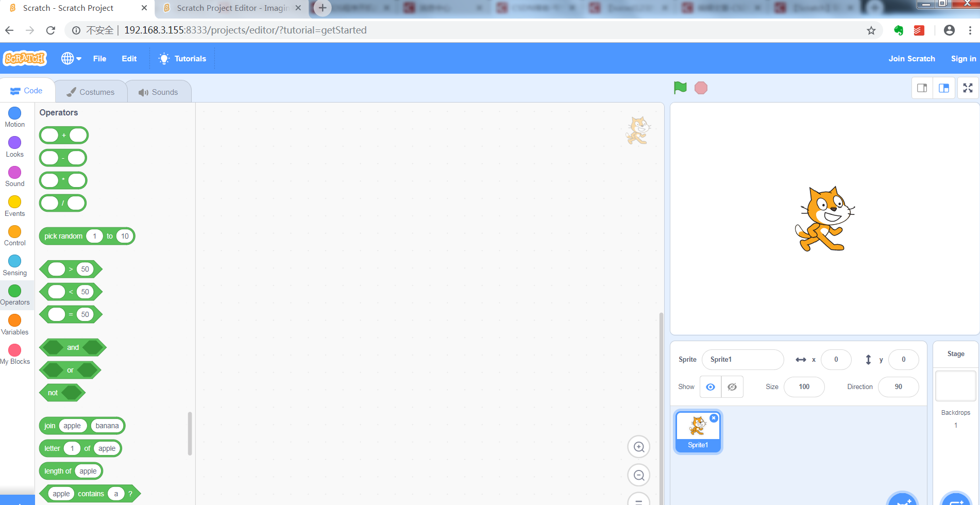Viewport: 980px width, 505px height.
Task: Click the Sign in button
Action: [x=963, y=58]
